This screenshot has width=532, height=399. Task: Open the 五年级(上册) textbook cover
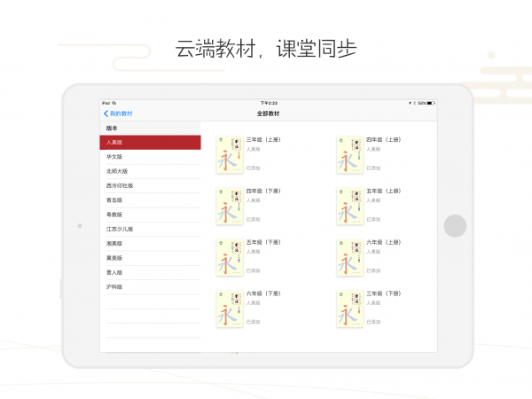[x=350, y=207]
